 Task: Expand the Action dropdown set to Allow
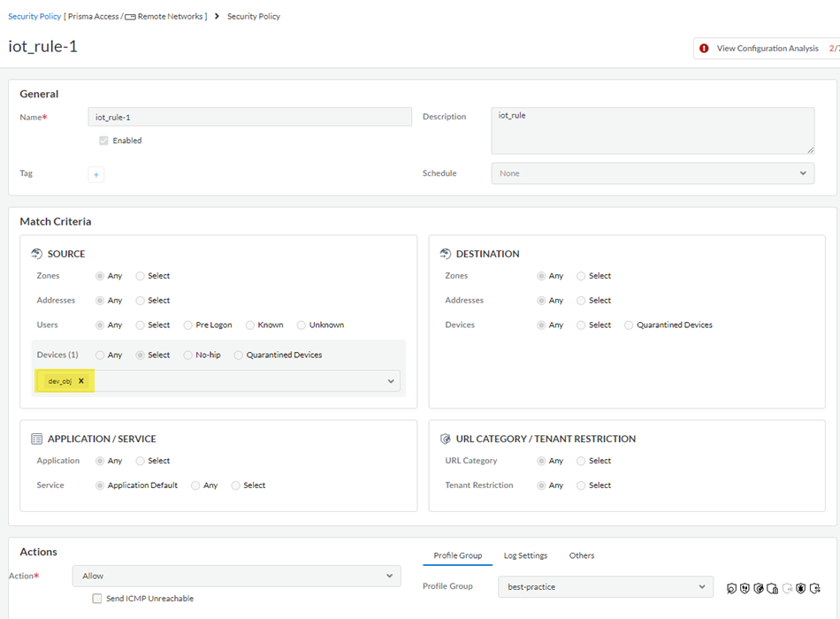pos(236,577)
